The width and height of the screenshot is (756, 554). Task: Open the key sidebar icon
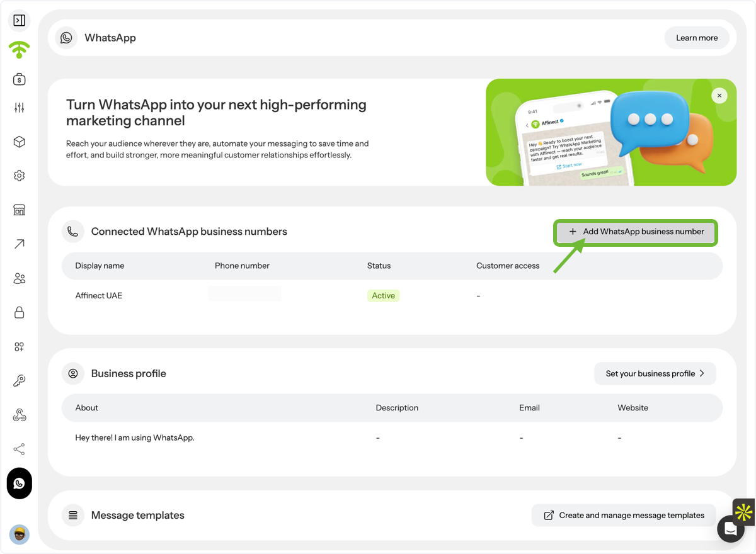pyautogui.click(x=20, y=381)
